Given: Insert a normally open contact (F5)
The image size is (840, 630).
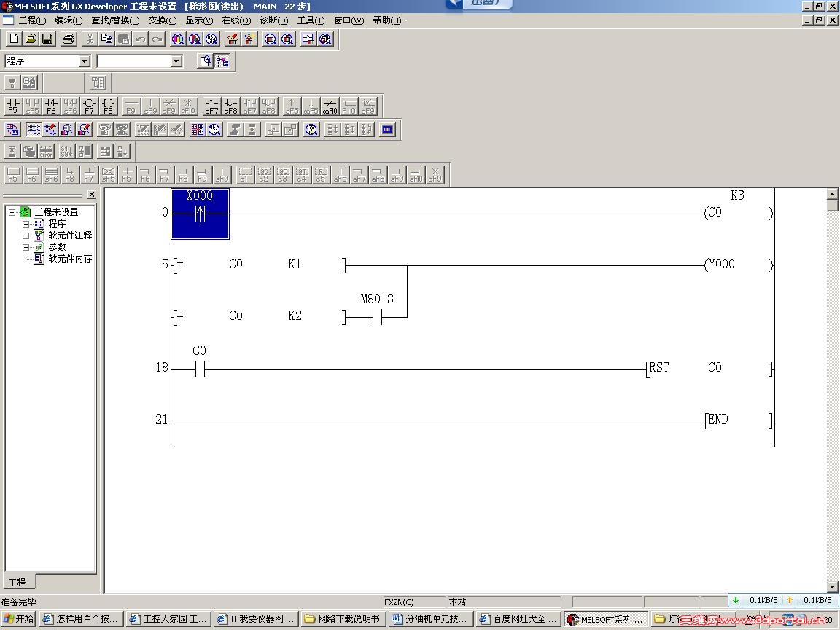Looking at the screenshot, I should point(13,106).
